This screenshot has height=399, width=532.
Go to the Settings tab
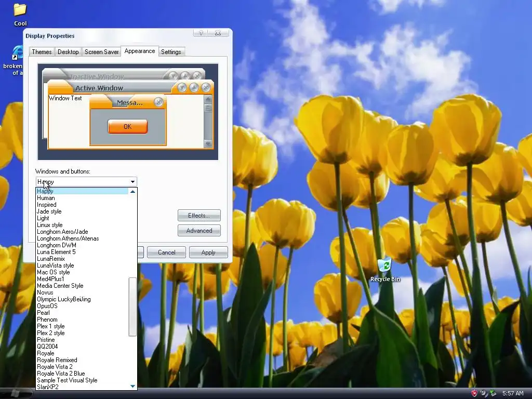(x=171, y=51)
